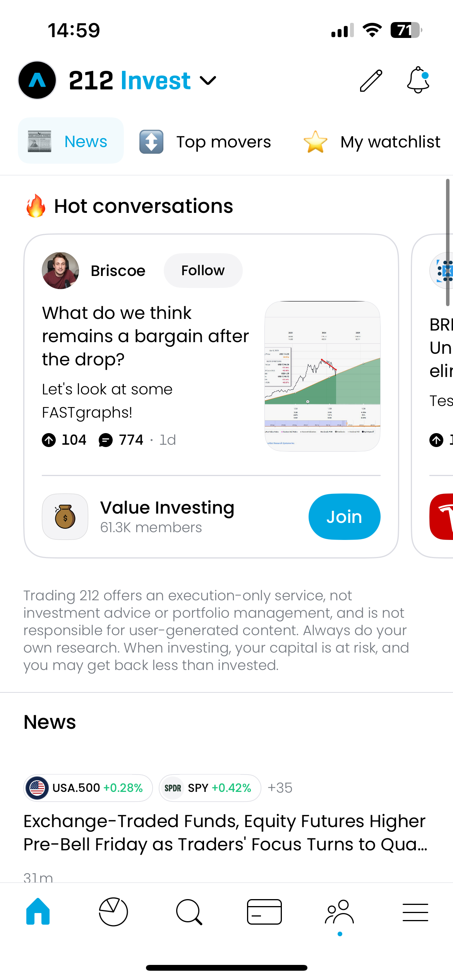Select the News tab

pyautogui.click(x=71, y=142)
